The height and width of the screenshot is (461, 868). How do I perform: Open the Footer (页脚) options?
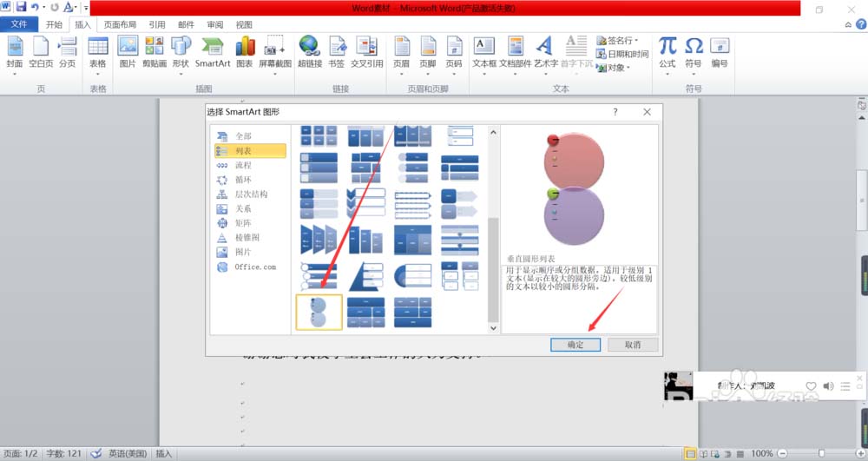pyautogui.click(x=428, y=54)
